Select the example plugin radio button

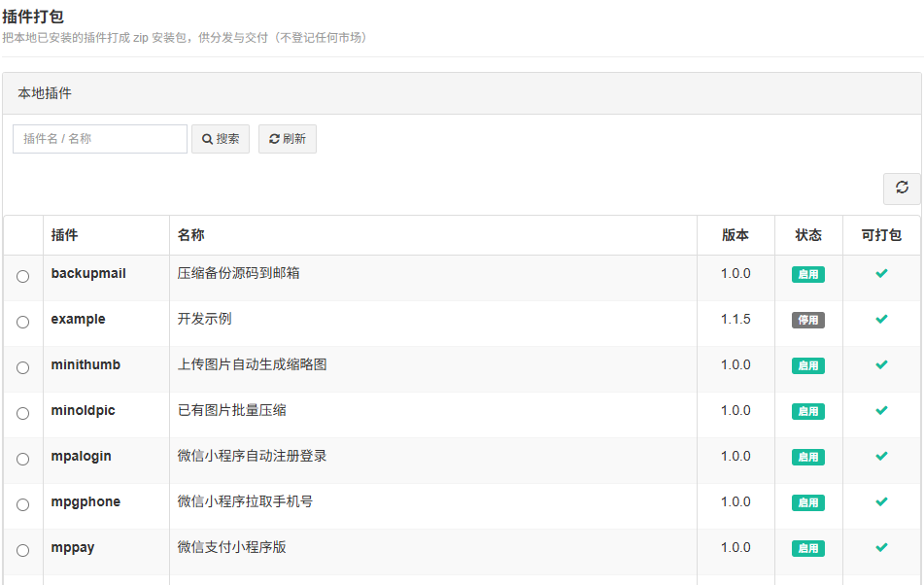(23, 323)
